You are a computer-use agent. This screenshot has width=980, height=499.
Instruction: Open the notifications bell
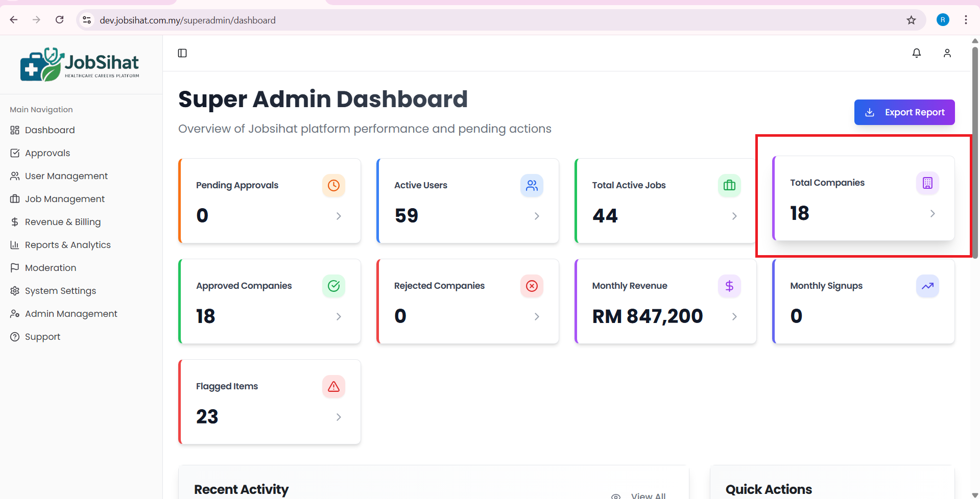[917, 53]
